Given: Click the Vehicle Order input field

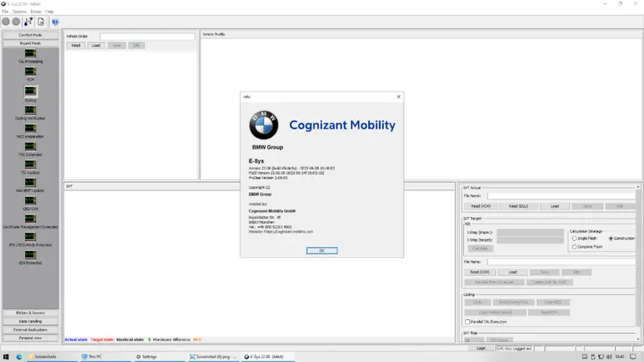Looking at the screenshot, I should [x=147, y=36].
